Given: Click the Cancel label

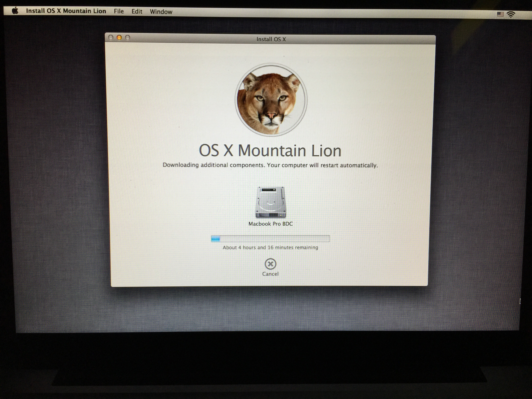Looking at the screenshot, I should pyautogui.click(x=270, y=274).
